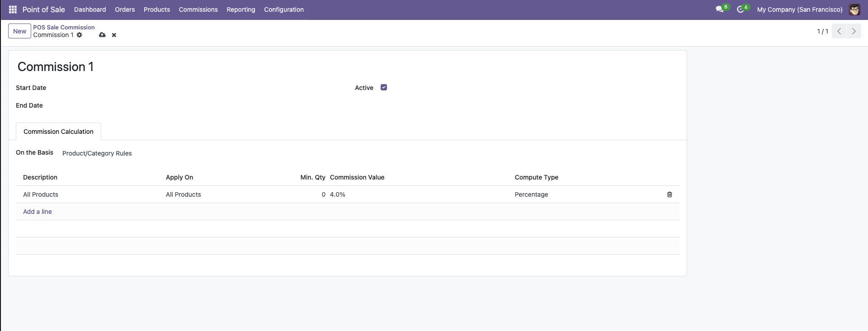868x331 pixels.
Task: Click the New button
Action: point(19,31)
